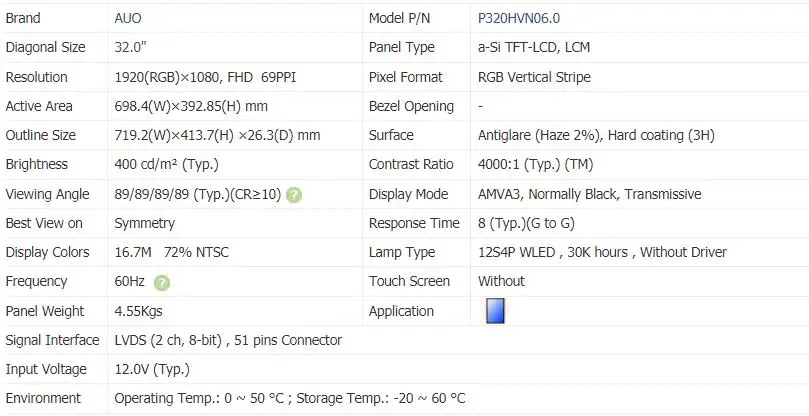The width and height of the screenshot is (809, 416).
Task: Click the help icon beside Viewing Angle value
Action: pyautogui.click(x=294, y=195)
